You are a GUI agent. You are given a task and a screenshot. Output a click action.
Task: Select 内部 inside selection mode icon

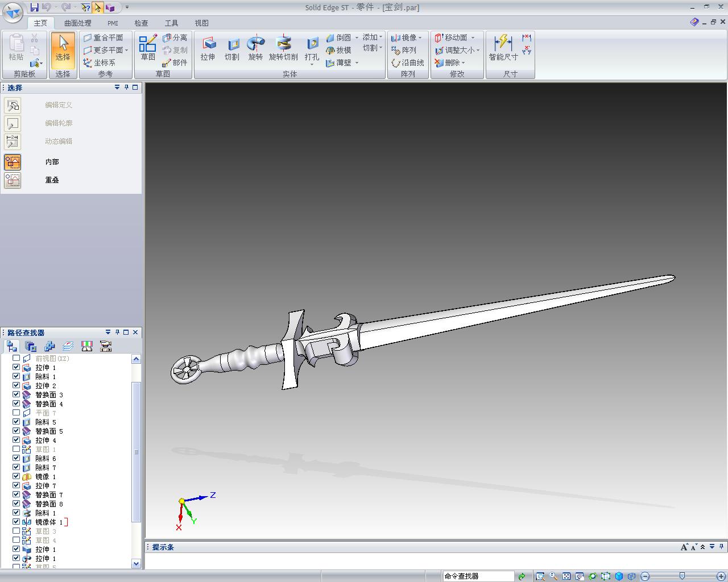13,162
